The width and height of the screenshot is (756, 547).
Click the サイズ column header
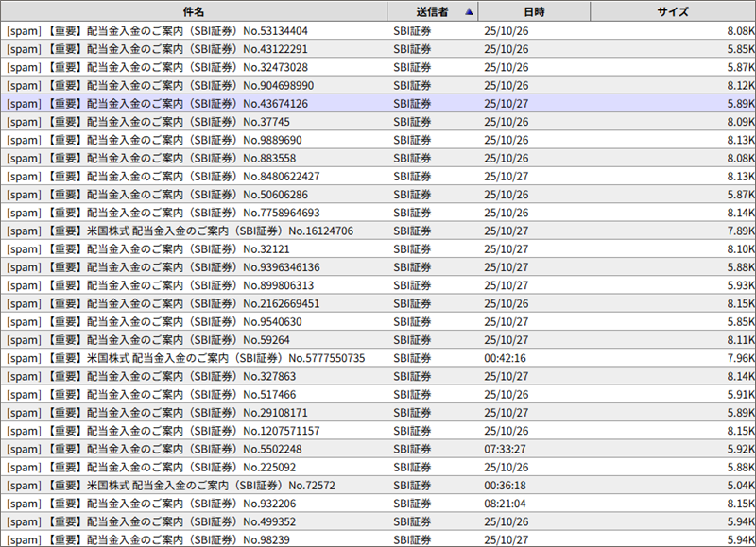pyautogui.click(x=672, y=12)
